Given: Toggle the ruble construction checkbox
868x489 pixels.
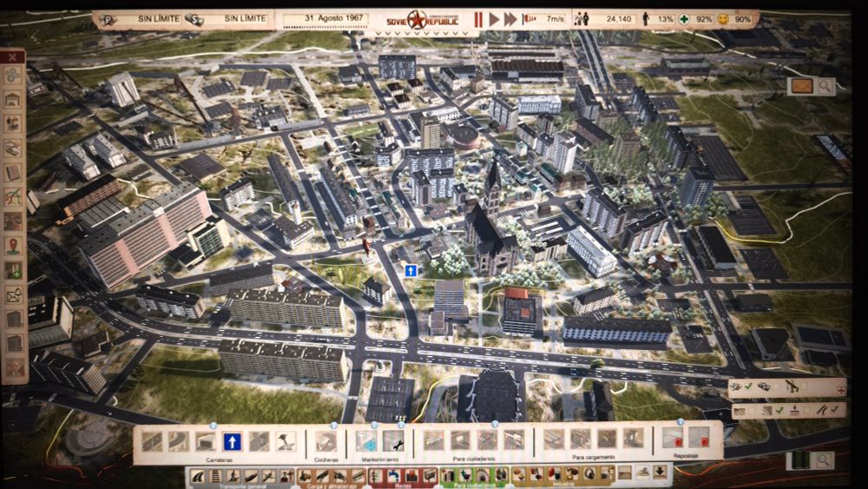Looking at the screenshot, I should (749, 387).
